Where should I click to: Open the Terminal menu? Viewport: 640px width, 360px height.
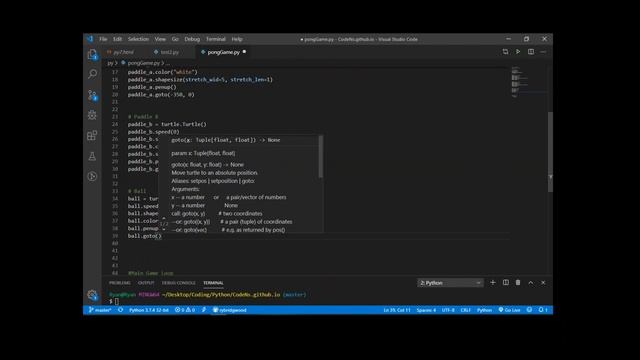(216, 39)
